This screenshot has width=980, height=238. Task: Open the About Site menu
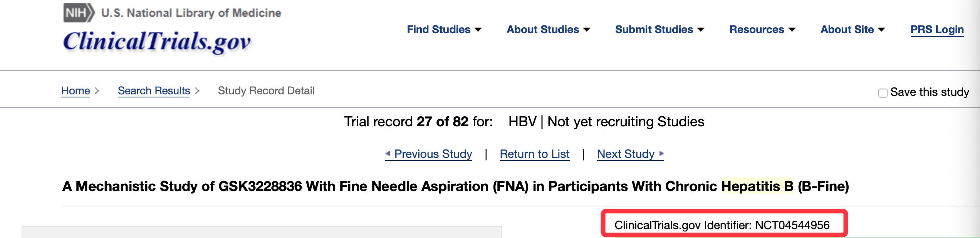coord(852,30)
